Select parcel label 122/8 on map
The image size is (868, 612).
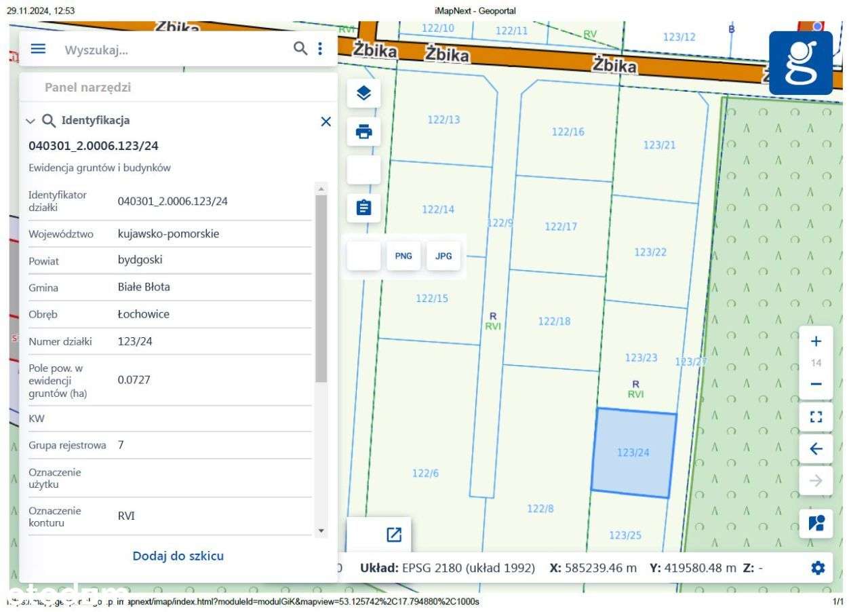click(540, 508)
